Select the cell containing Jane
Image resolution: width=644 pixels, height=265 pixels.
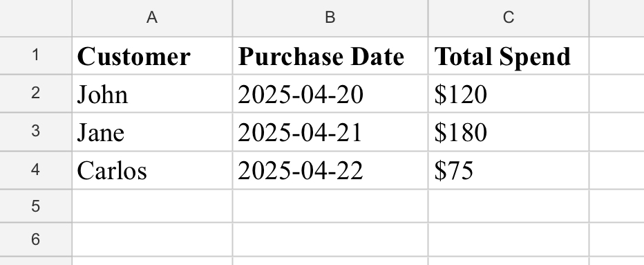[x=153, y=131]
